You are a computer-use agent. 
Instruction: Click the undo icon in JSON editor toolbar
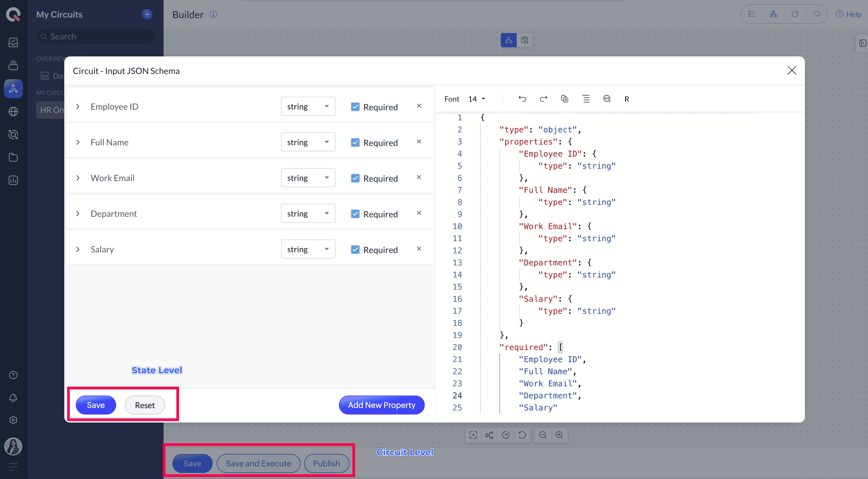coord(522,99)
